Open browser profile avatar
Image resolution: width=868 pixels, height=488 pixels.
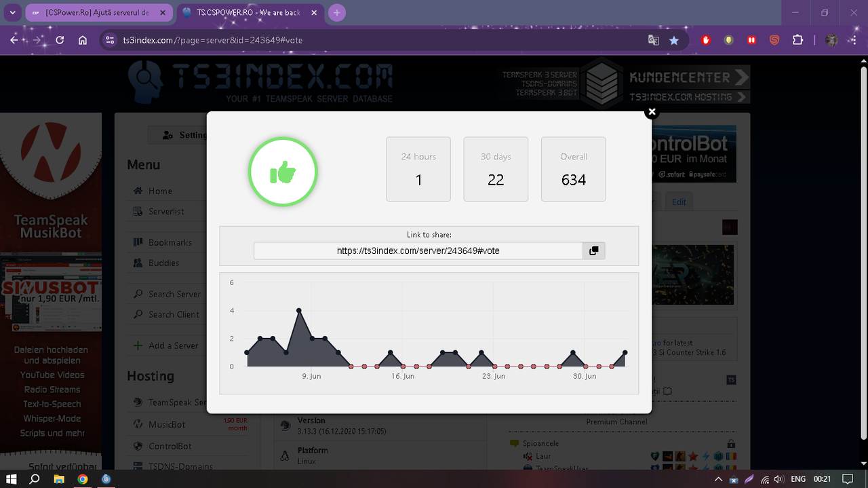tap(831, 40)
